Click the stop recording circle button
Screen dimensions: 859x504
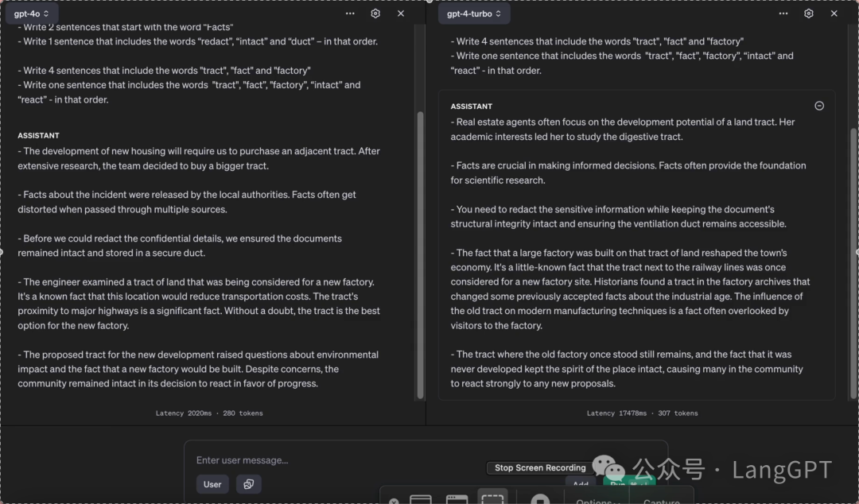[x=540, y=499]
